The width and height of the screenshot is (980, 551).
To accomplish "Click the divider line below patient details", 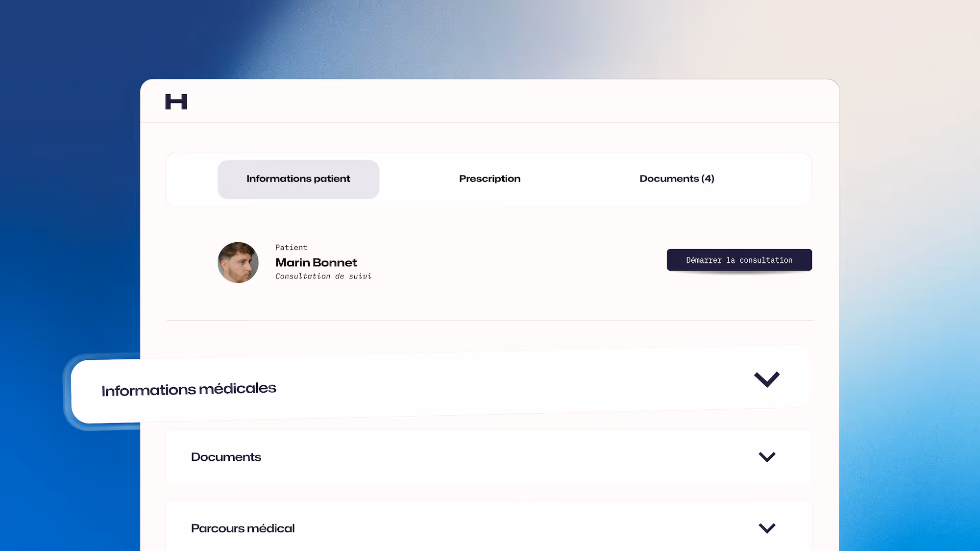I will click(490, 321).
